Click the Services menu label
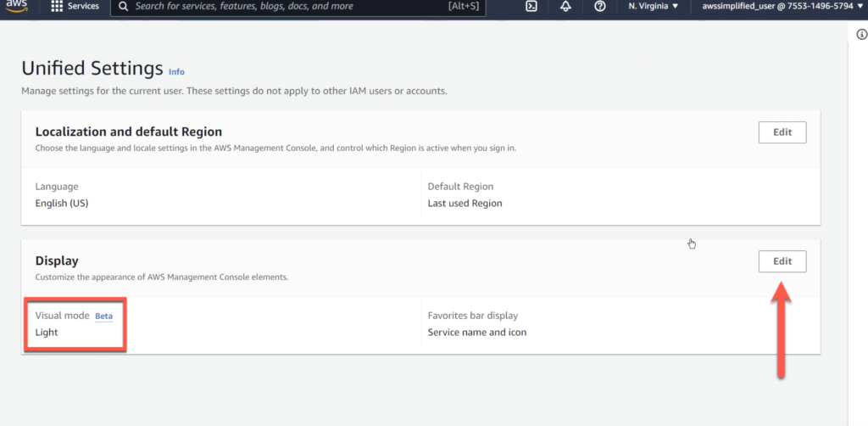The width and height of the screenshot is (868, 426). click(83, 6)
